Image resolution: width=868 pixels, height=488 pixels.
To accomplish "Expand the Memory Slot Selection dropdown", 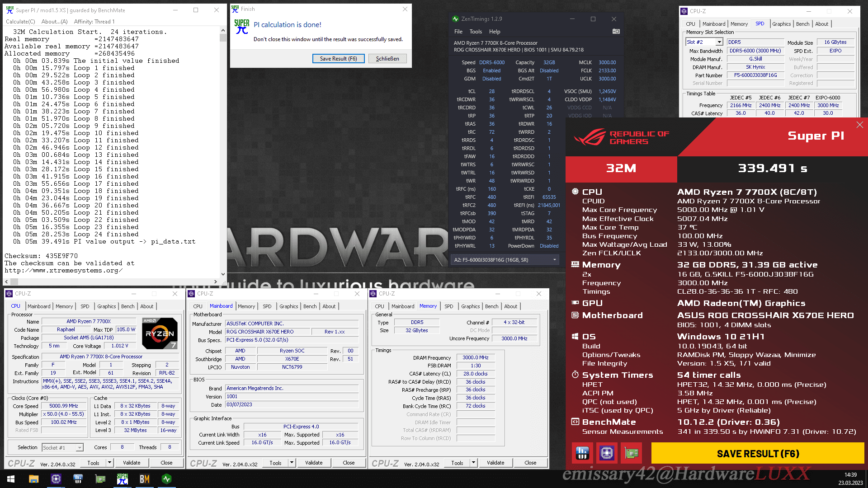I will click(719, 42).
